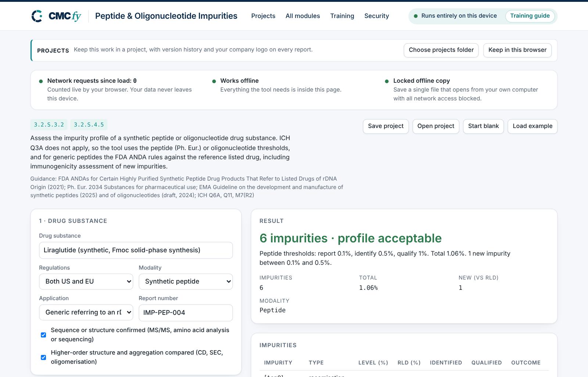
Task: Open the Security nav link
Action: tap(377, 16)
